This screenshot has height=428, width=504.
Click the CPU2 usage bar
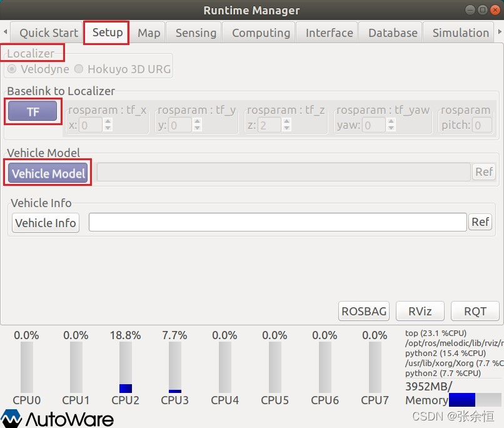125,367
